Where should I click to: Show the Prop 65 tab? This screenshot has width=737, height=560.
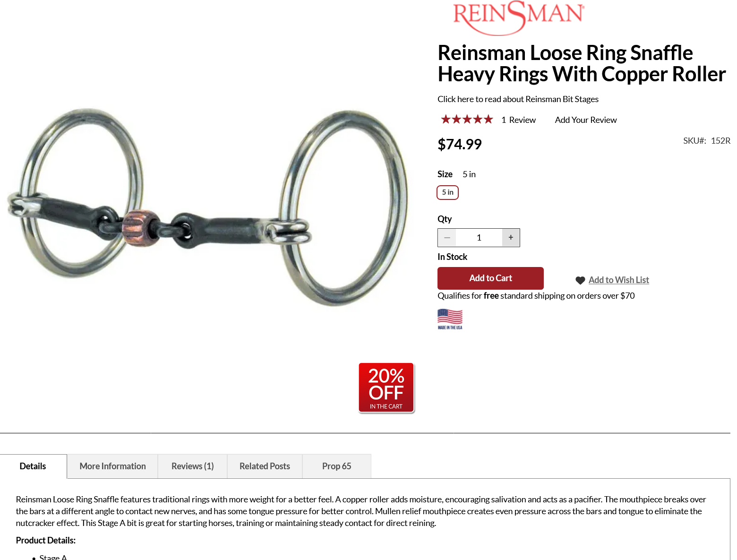(336, 466)
